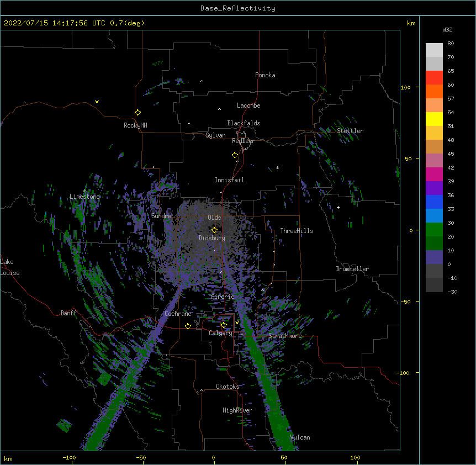
Task: Click the yellow marker above the Calgary label
Action: point(224,325)
